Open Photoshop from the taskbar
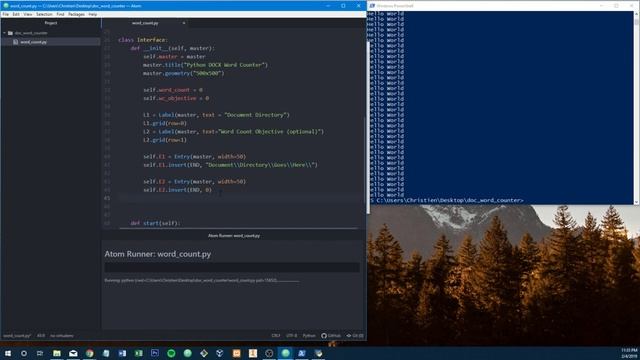This screenshot has width=640, height=360. pyautogui.click(x=155, y=353)
